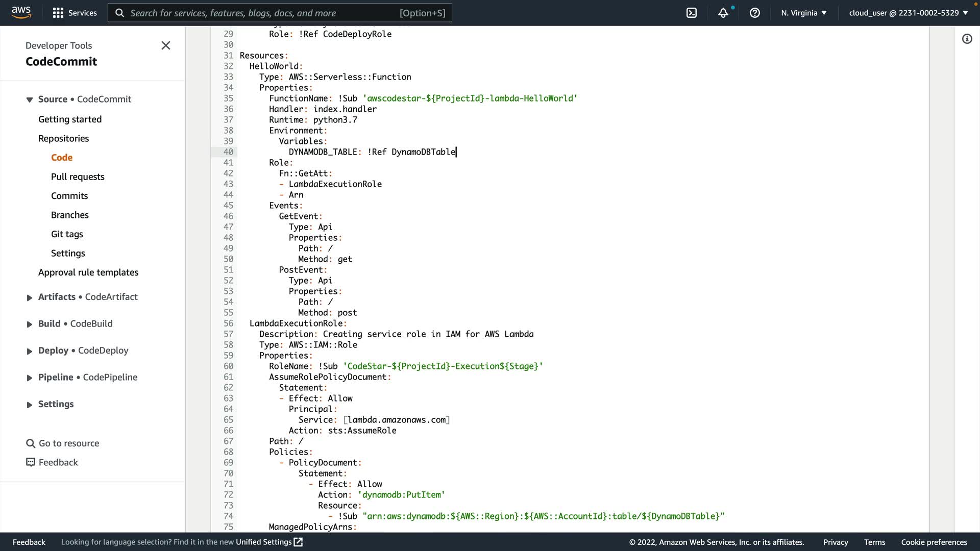The height and width of the screenshot is (551, 980).
Task: Click the AWS logo home icon
Action: 21,12
